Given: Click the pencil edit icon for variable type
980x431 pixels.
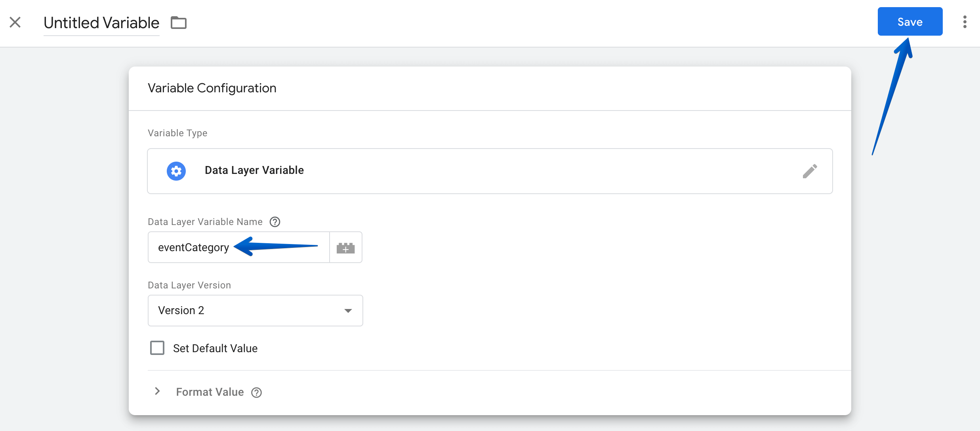Looking at the screenshot, I should (x=810, y=171).
